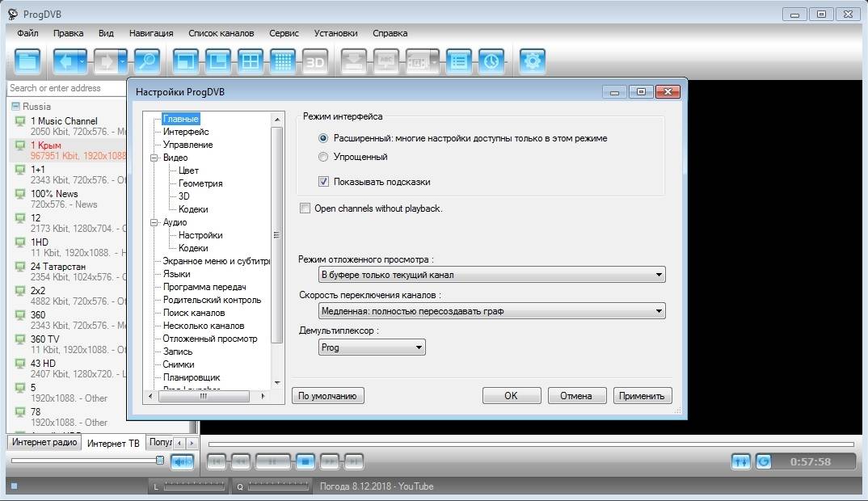The width and height of the screenshot is (868, 501).
Task: Open the equalizer icon near the timer
Action: 740,461
